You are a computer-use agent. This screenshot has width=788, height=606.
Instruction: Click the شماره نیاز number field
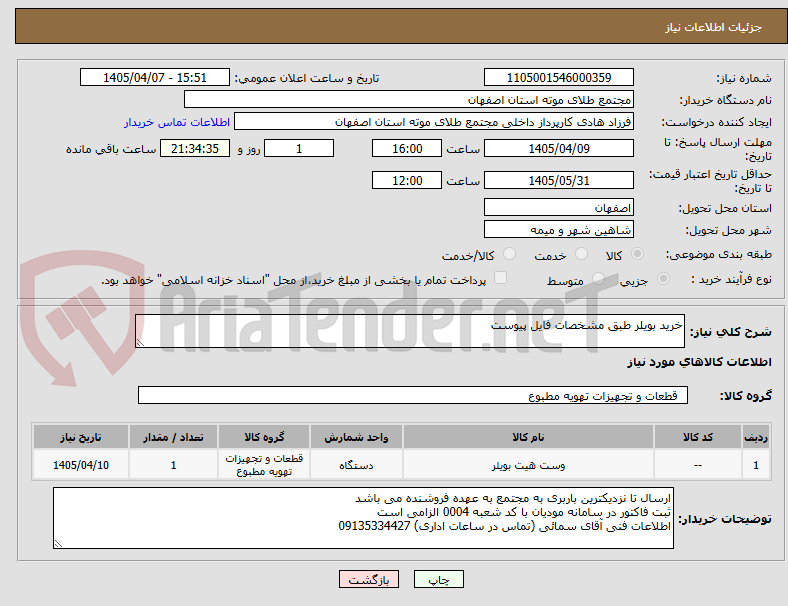pyautogui.click(x=559, y=77)
